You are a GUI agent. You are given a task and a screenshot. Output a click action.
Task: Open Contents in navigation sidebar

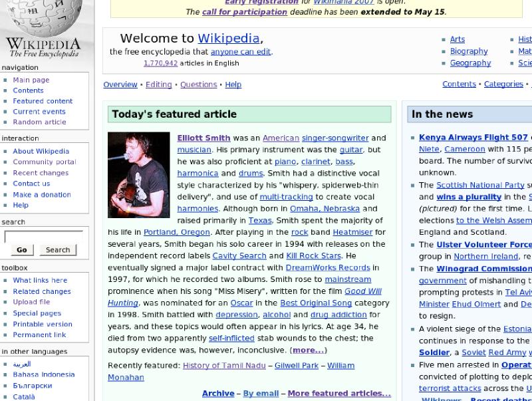28,90
